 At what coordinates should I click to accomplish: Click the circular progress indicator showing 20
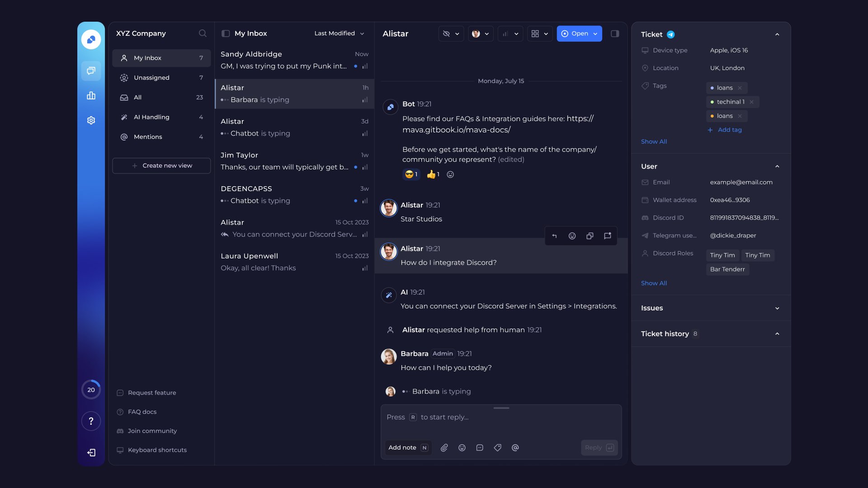pyautogui.click(x=91, y=389)
